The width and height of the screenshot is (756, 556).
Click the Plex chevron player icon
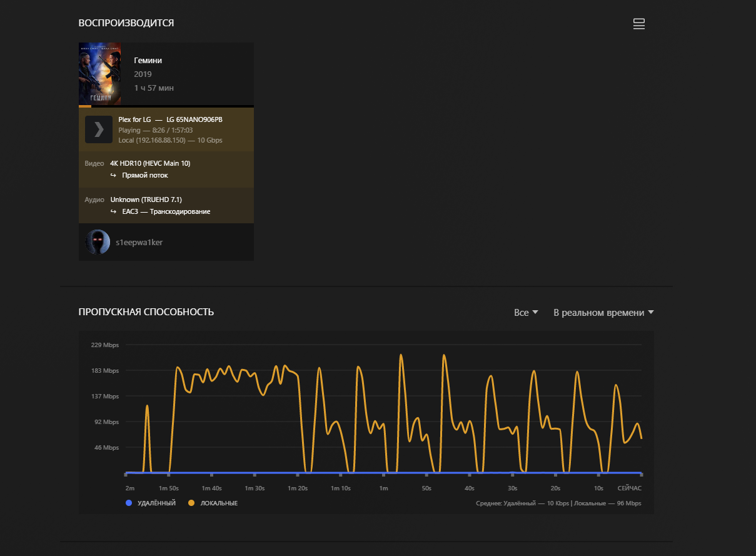pos(99,129)
